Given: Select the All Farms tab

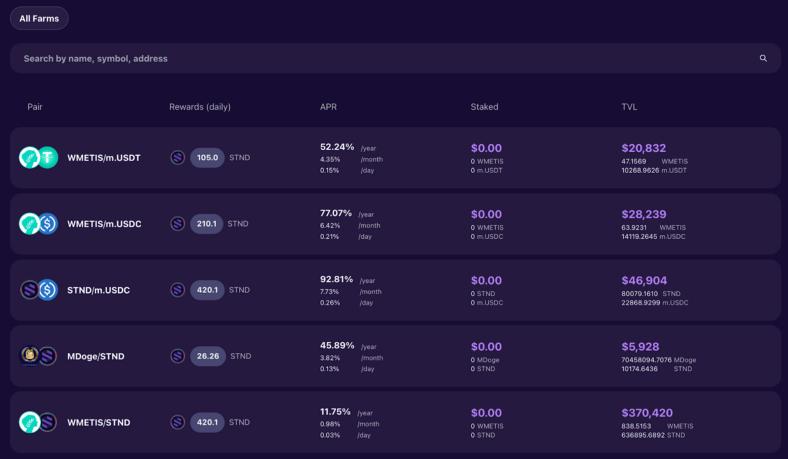Looking at the screenshot, I should tap(39, 18).
